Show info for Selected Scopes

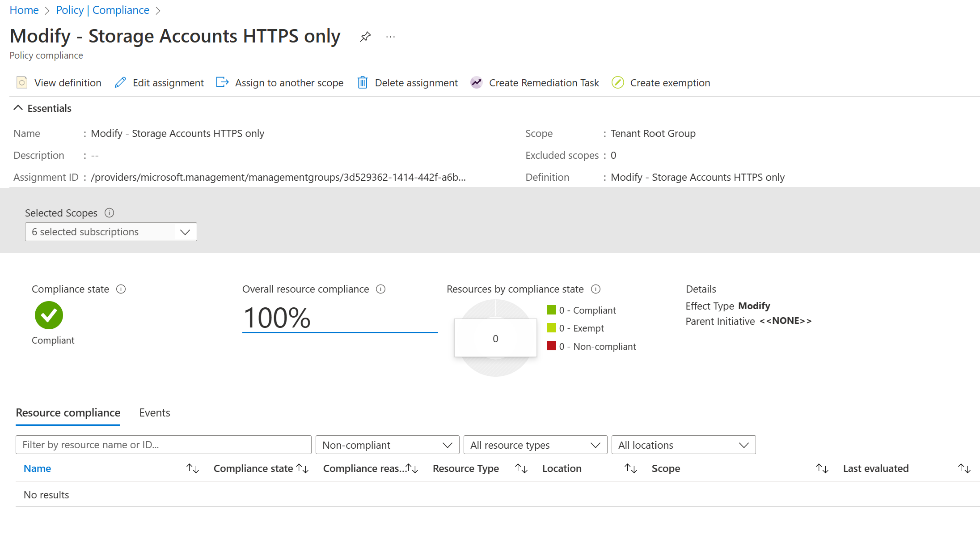[109, 213]
